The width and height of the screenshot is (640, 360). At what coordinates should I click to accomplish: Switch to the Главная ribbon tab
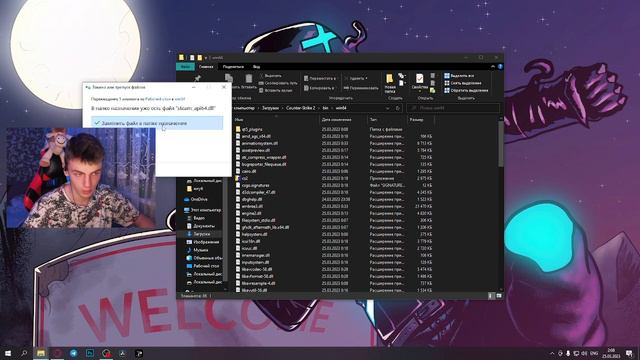[x=206, y=67]
